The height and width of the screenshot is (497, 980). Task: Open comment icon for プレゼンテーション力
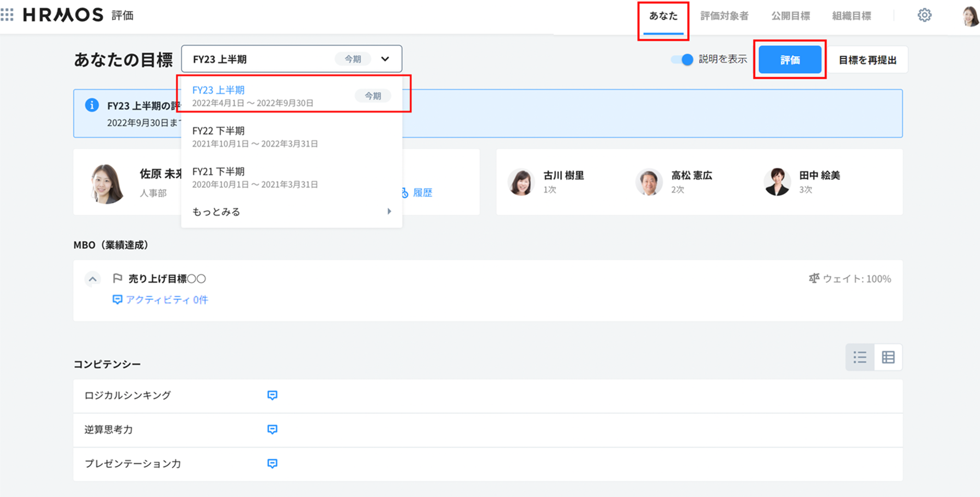(272, 464)
